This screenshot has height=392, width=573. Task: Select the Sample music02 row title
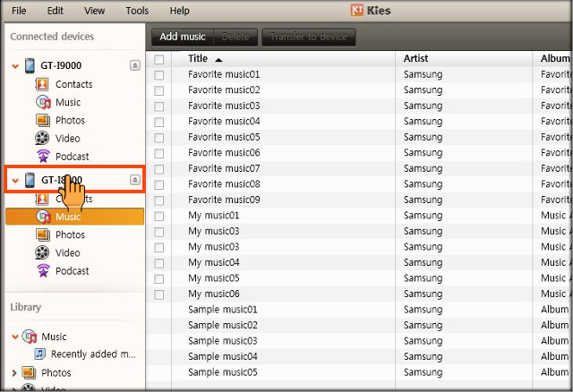[223, 325]
